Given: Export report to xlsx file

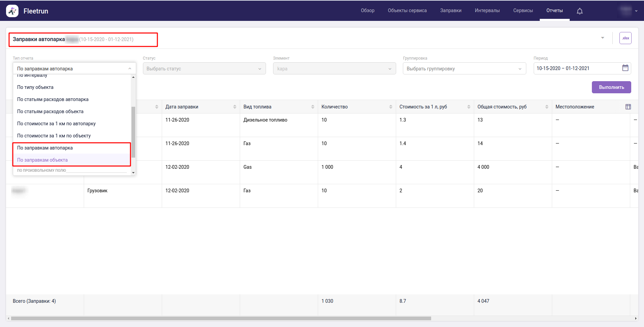Looking at the screenshot, I should (625, 38).
